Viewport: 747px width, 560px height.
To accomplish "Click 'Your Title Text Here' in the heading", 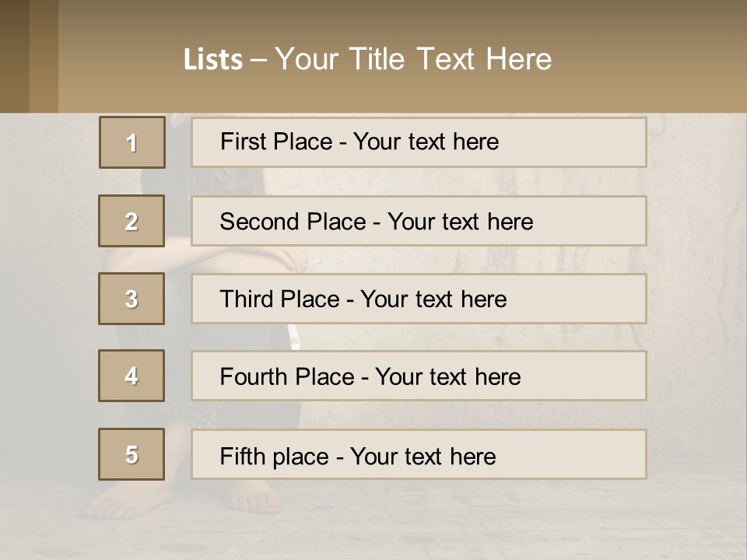I will [x=413, y=59].
